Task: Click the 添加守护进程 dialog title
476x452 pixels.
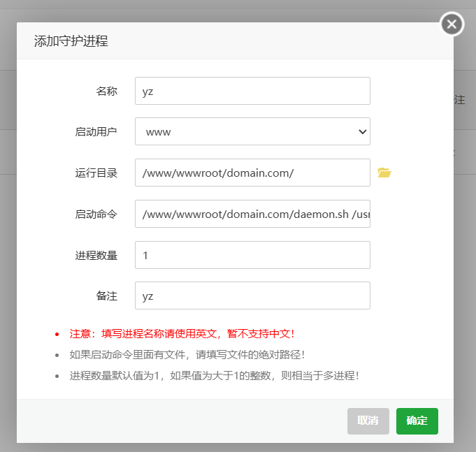Action: 71,41
